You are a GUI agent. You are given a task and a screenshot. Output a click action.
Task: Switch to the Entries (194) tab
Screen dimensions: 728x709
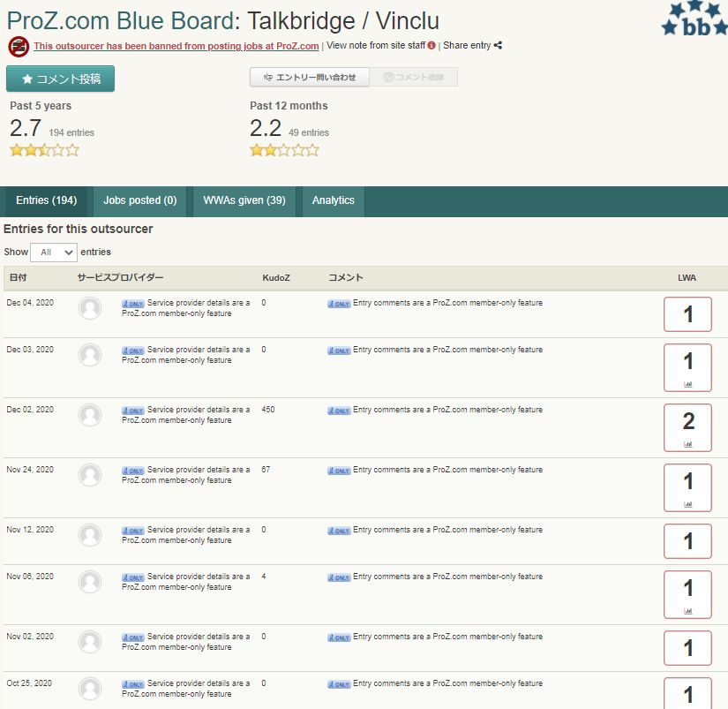point(46,200)
